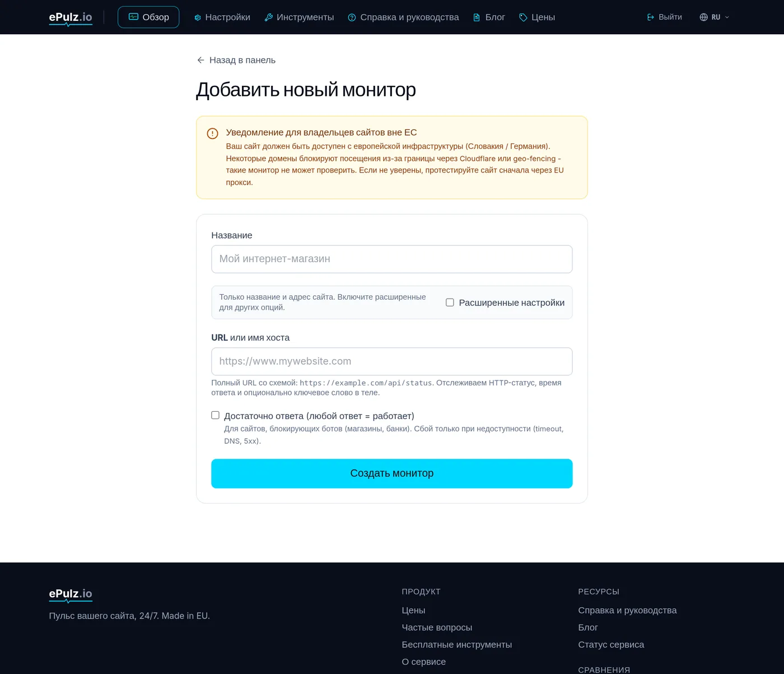Screen dimensions: 784x674
Task: Click the question icon beside Справка и руководства
Action: (352, 17)
